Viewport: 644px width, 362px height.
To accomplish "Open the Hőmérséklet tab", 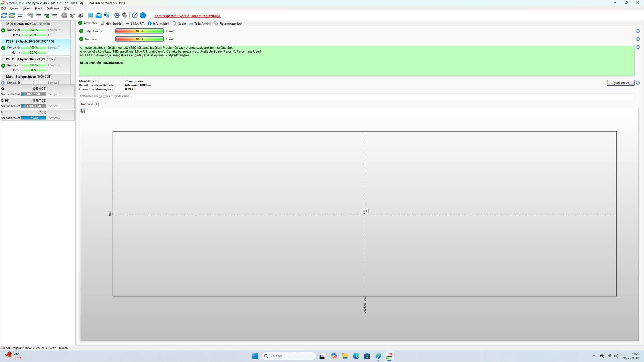I will click(112, 24).
